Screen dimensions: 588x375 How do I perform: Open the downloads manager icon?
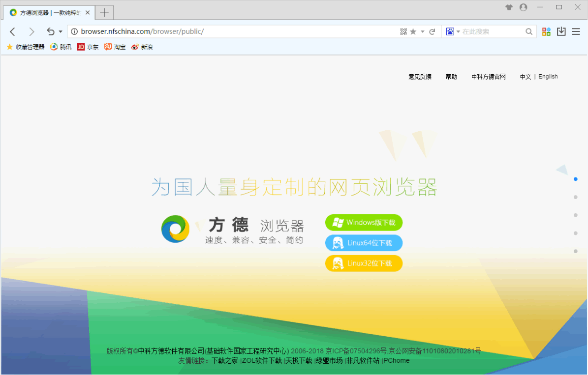coord(561,31)
